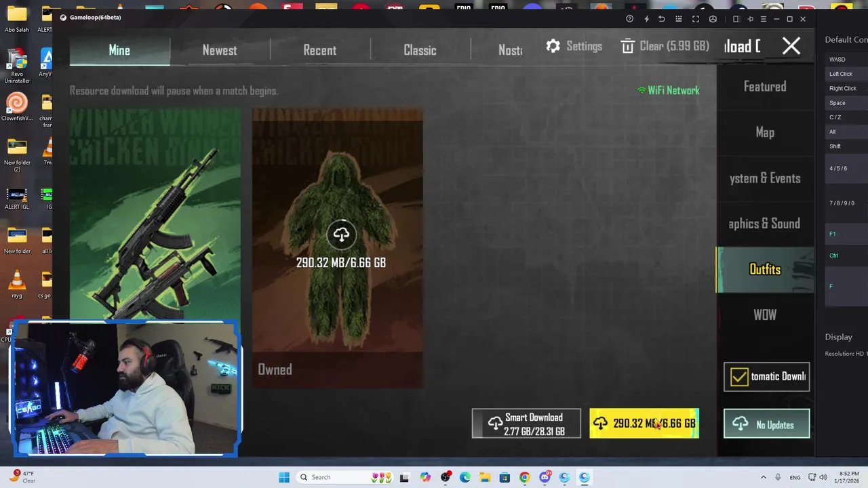This screenshot has height=488, width=868.
Task: Open the Classic tab
Action: (420, 50)
